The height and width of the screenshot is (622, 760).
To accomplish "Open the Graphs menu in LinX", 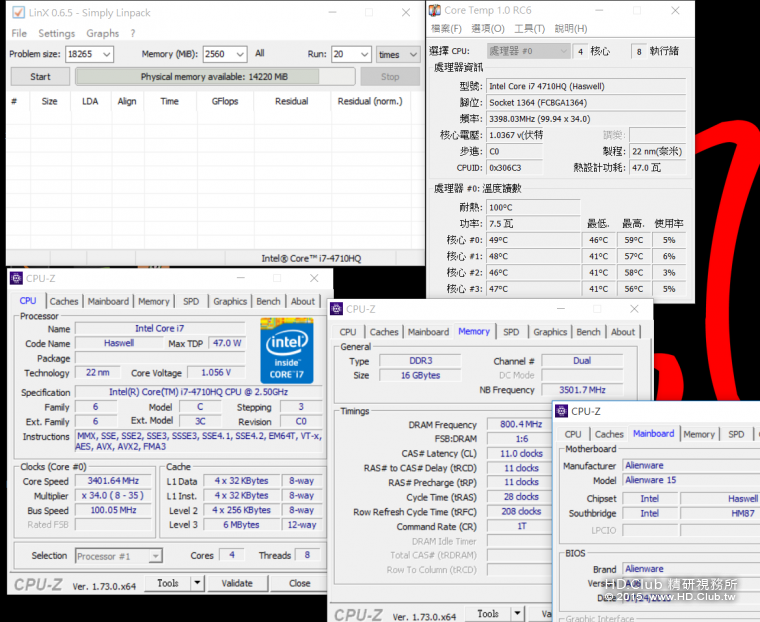I will [102, 33].
